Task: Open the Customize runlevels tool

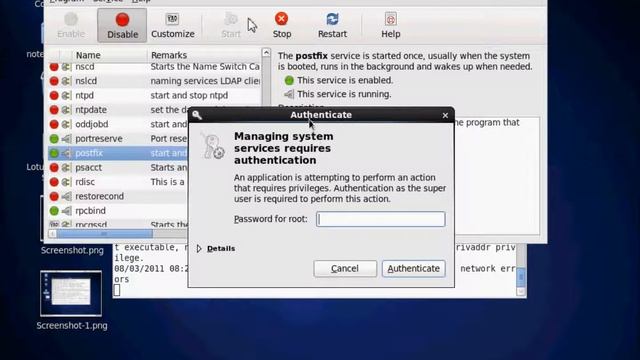Action: click(x=173, y=26)
